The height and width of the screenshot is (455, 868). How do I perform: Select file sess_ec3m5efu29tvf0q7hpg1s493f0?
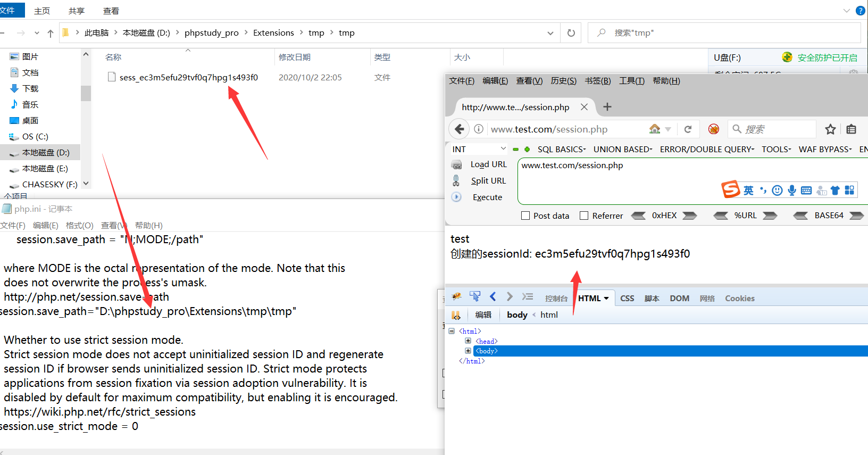[188, 78]
